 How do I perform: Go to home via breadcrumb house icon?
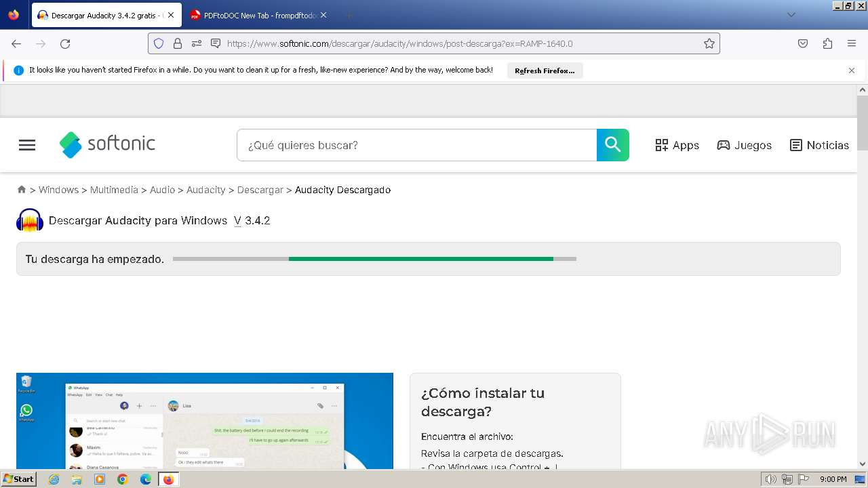tap(22, 190)
